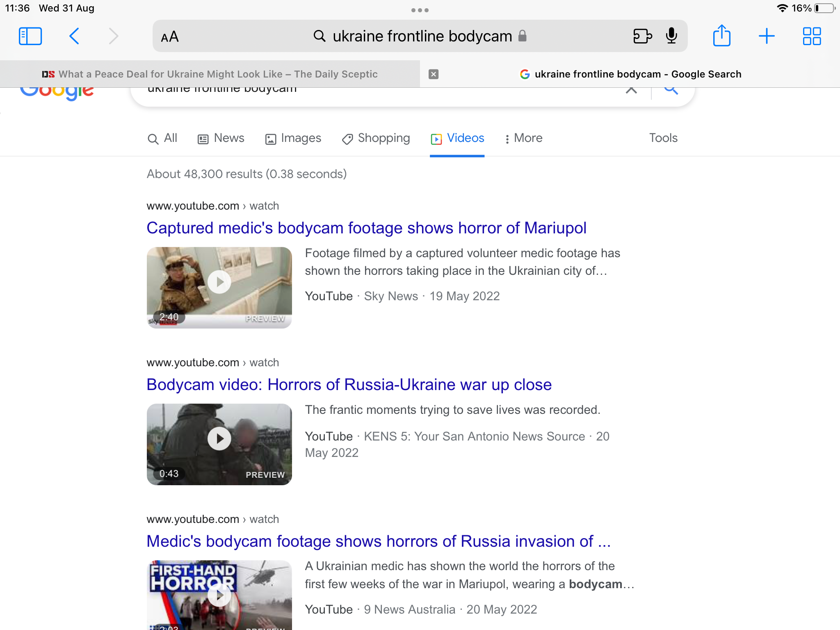Open a new tab with plus
840x630 pixels.
766,36
